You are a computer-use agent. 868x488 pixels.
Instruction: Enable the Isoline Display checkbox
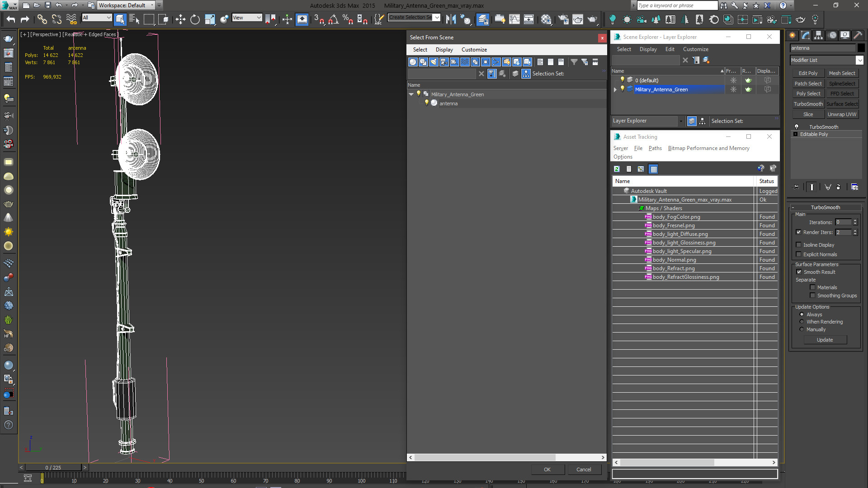point(799,245)
